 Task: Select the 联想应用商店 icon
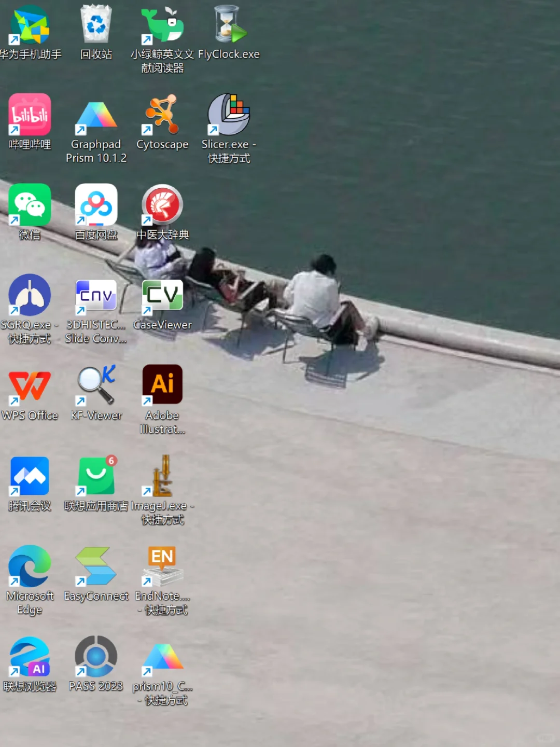(96, 476)
